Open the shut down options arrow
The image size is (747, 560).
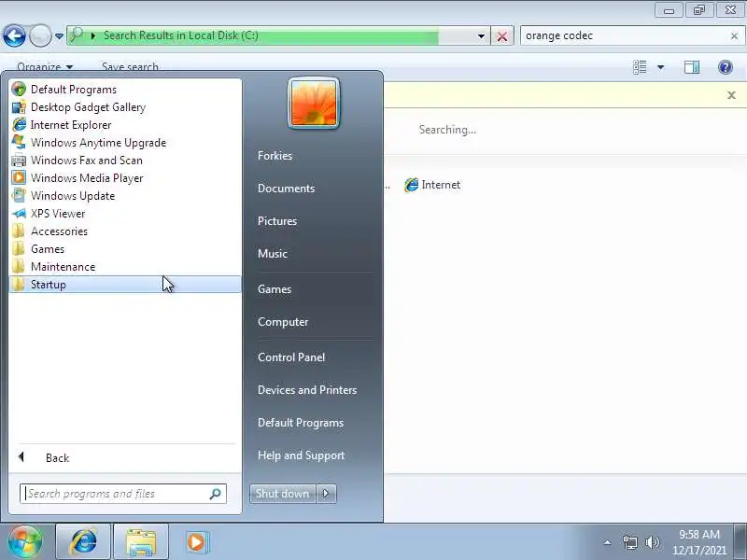(326, 494)
